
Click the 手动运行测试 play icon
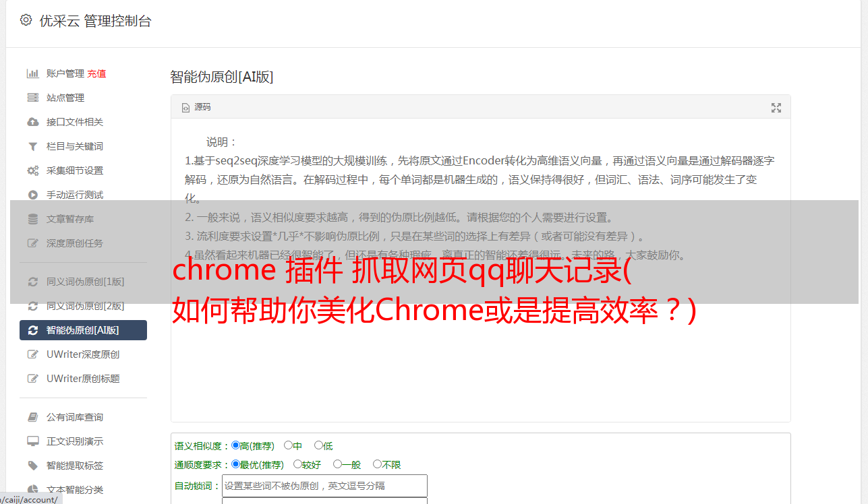point(32,195)
